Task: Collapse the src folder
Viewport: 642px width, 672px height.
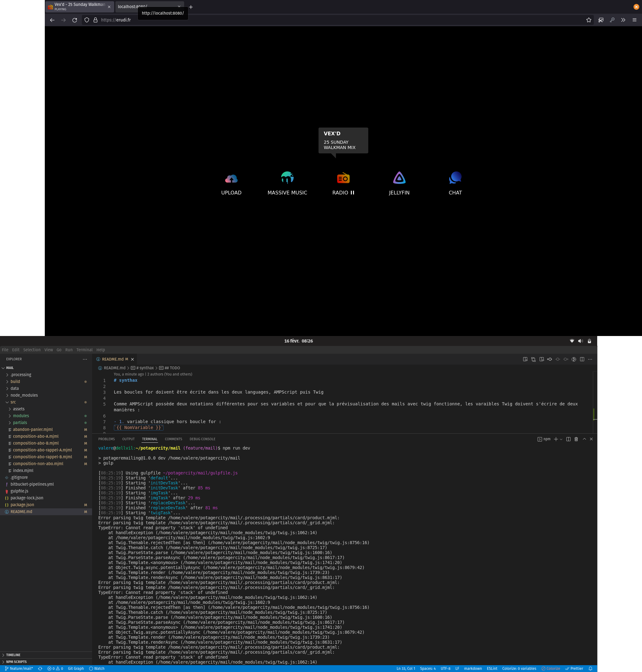Action: [x=13, y=402]
